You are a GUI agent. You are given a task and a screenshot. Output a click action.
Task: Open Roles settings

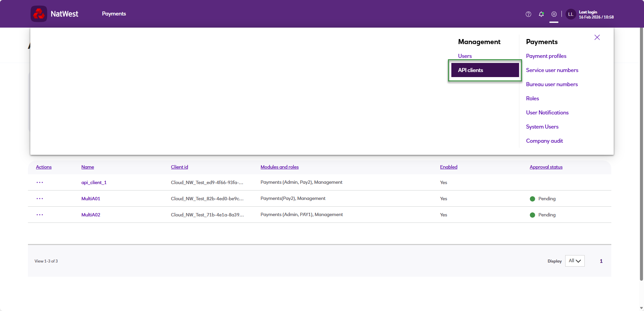click(533, 98)
